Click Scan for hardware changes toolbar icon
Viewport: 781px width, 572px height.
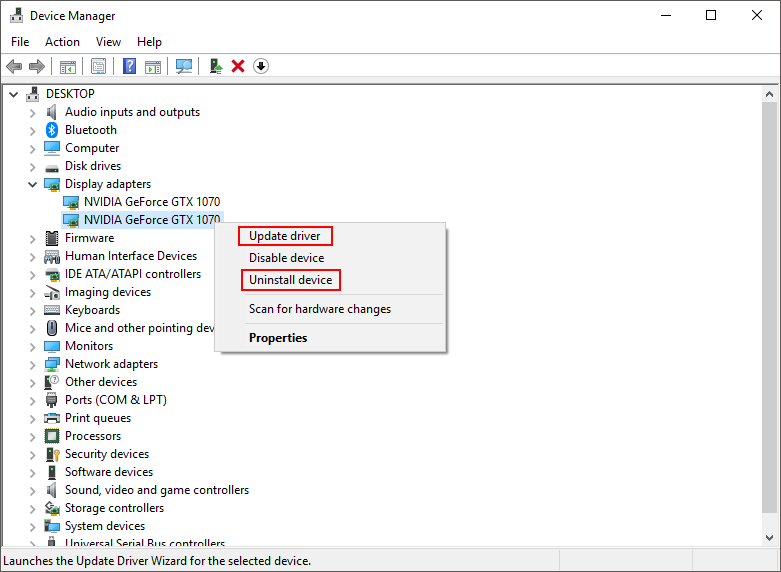click(x=184, y=66)
